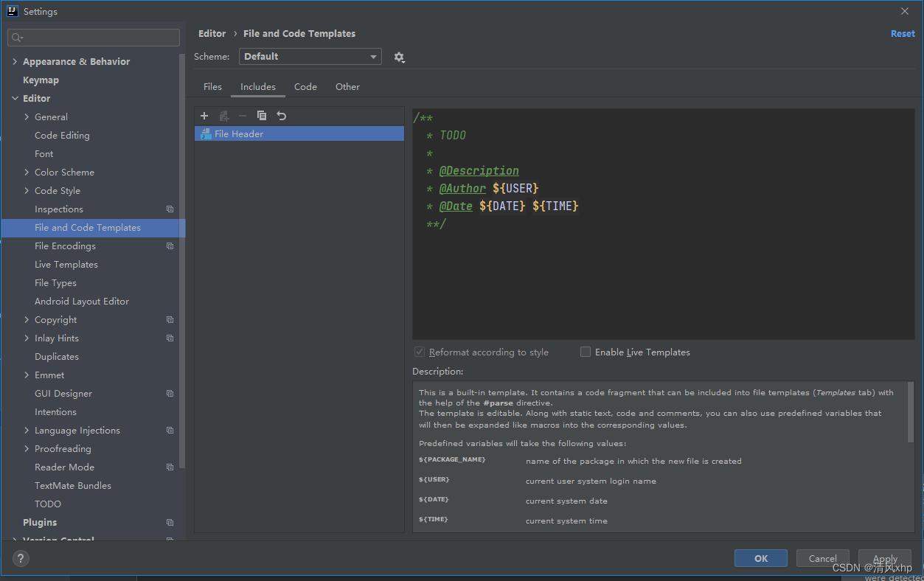Collapse the Editor tree section
Screen dimensions: 924x581
(x=15, y=99)
